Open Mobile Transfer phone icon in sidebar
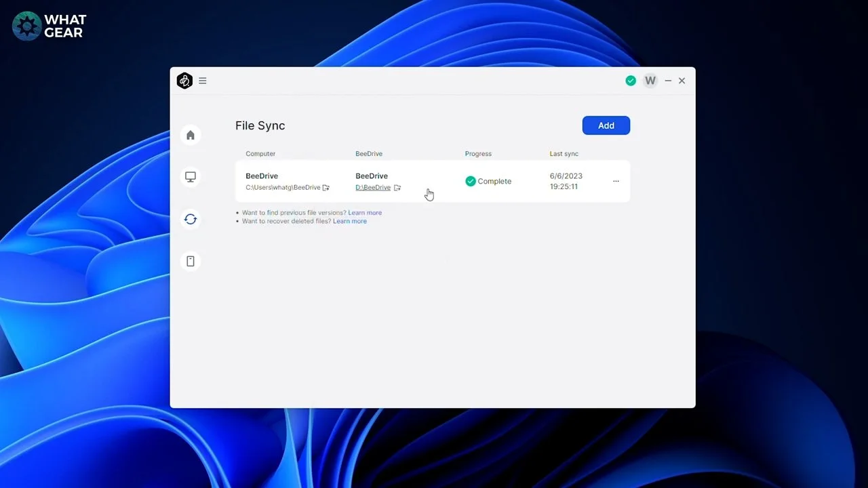Image resolution: width=868 pixels, height=488 pixels. tap(191, 261)
